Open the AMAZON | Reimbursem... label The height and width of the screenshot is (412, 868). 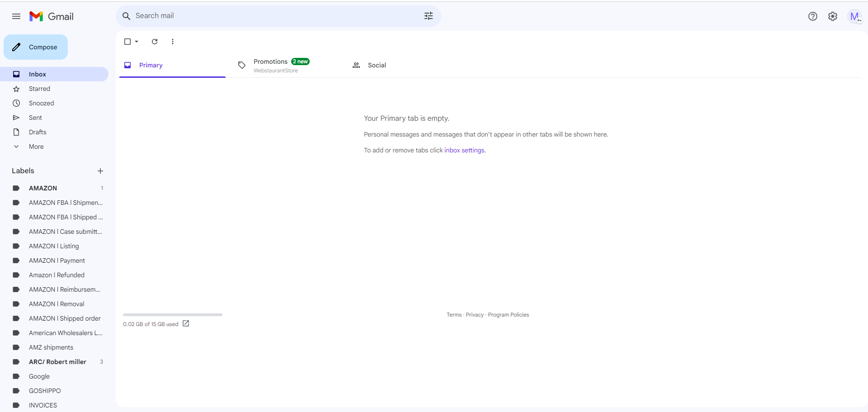click(54, 289)
